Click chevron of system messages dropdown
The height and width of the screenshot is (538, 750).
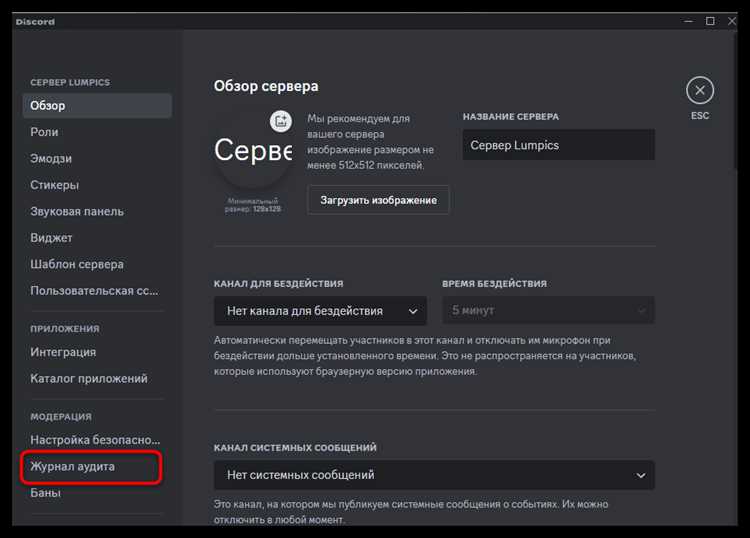pyautogui.click(x=640, y=475)
